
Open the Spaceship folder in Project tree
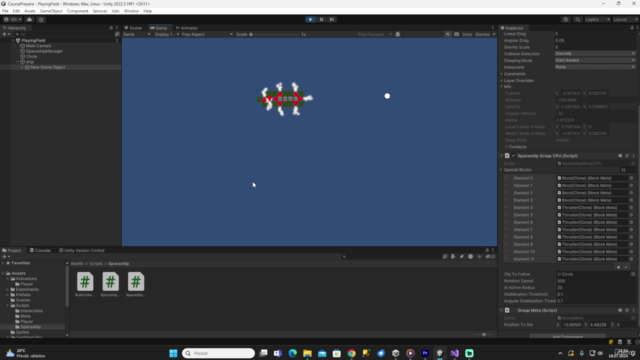click(x=31, y=327)
